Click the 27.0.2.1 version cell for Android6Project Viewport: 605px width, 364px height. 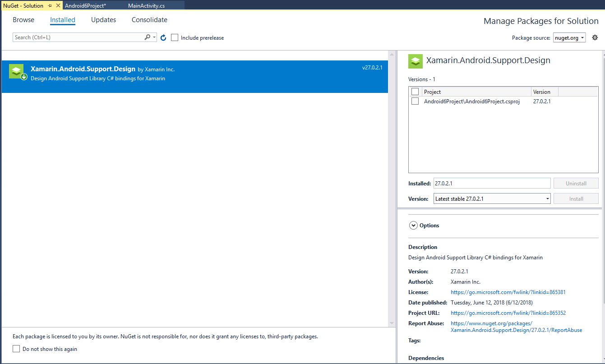542,101
